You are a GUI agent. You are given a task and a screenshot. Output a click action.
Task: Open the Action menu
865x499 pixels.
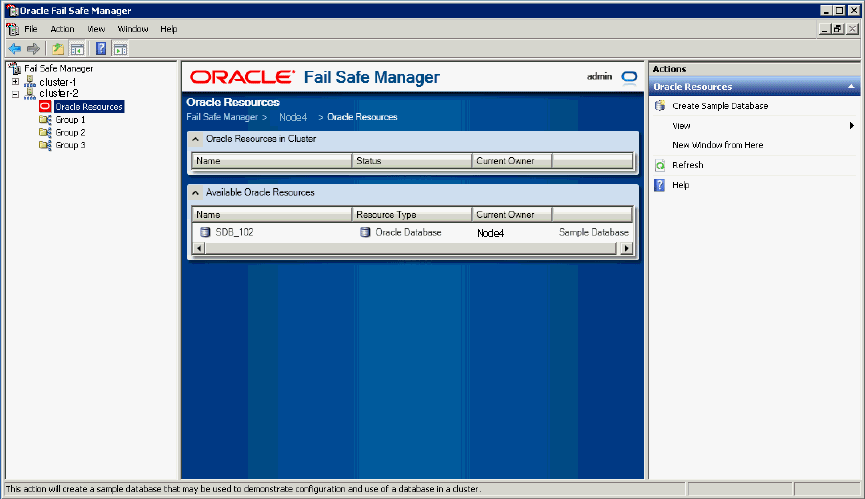pos(62,29)
